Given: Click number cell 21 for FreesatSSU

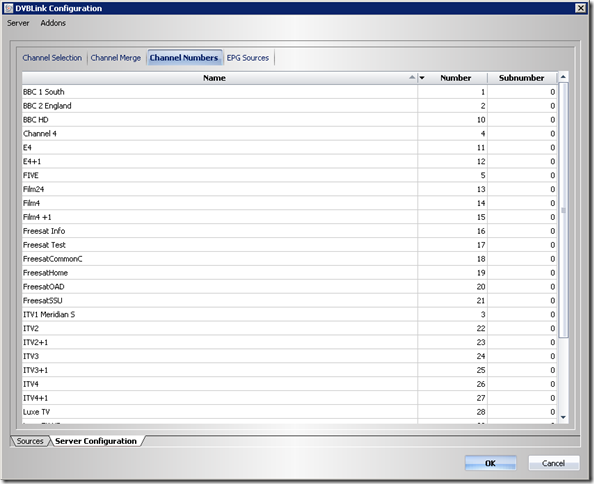Looking at the screenshot, I should click(x=452, y=301).
